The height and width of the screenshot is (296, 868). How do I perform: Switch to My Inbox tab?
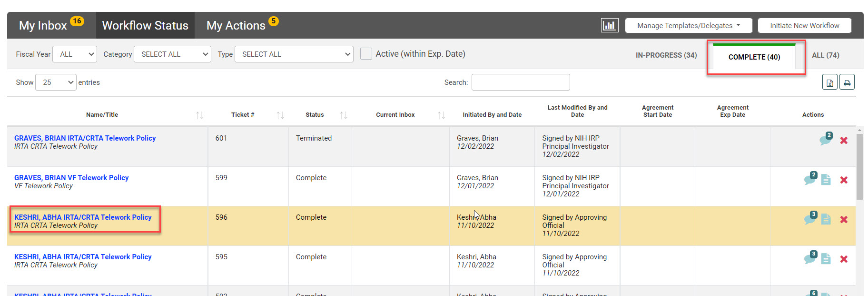pyautogui.click(x=51, y=25)
